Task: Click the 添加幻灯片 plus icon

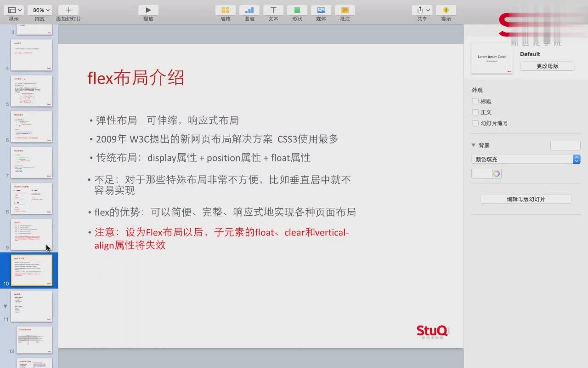Action: 68,10
